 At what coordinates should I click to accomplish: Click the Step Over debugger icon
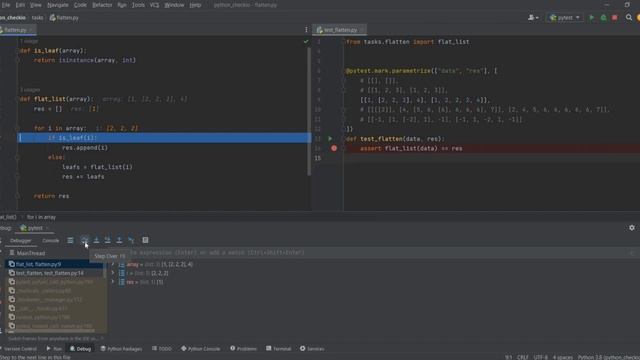[x=84, y=240]
